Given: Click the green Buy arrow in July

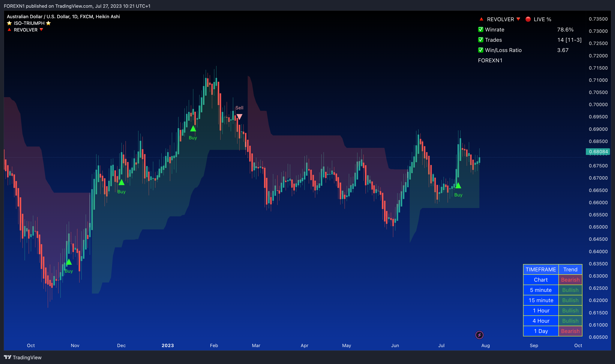Looking at the screenshot, I should [458, 186].
